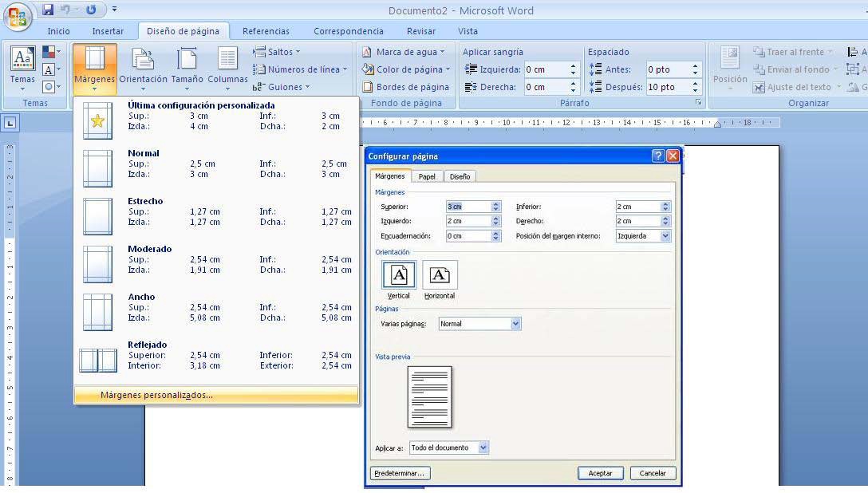Switch to the Inicio ribbon tab

pyautogui.click(x=59, y=32)
